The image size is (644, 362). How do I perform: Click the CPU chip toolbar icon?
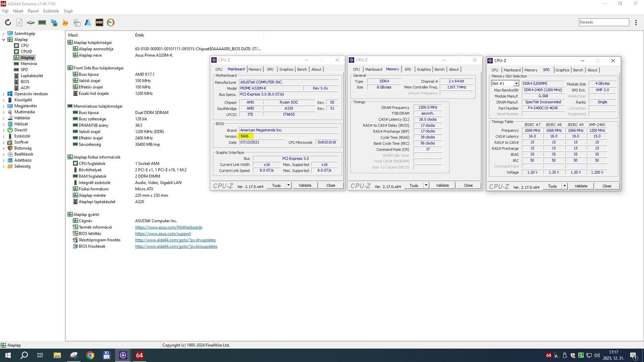coord(31,22)
